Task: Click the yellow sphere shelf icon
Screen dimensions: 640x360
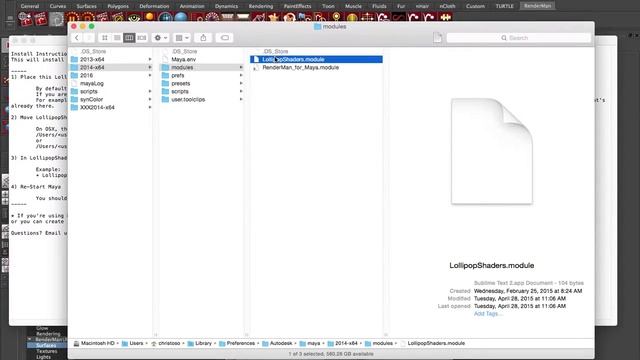Action: [352, 18]
